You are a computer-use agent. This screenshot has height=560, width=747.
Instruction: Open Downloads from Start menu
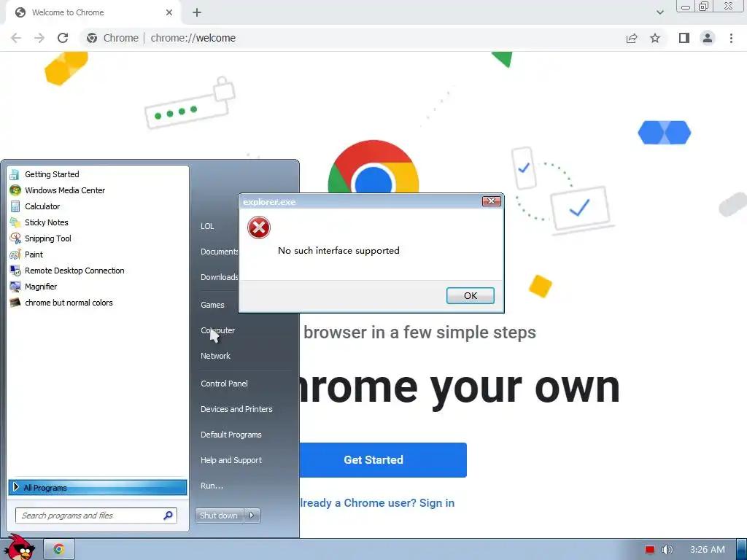[x=219, y=277]
